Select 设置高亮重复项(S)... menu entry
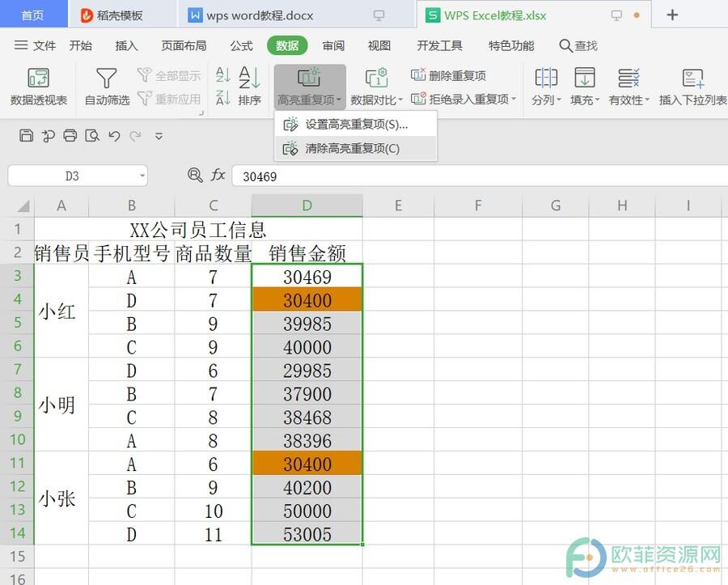The image size is (728, 585). [356, 125]
